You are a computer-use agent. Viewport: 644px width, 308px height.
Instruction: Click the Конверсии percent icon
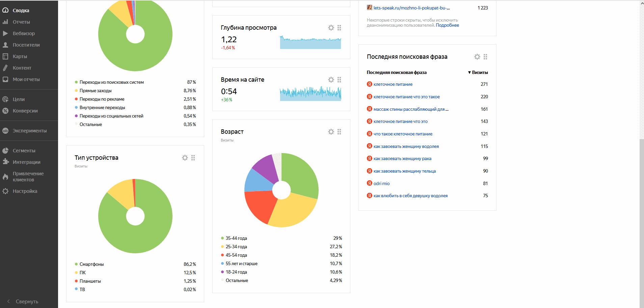pyautogui.click(x=5, y=111)
